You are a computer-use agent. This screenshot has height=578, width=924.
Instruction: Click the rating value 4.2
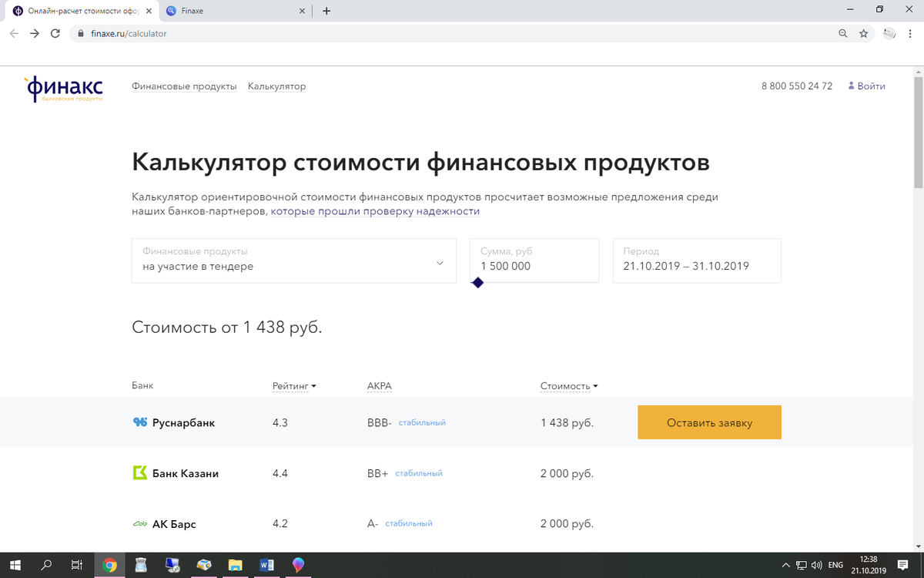[280, 524]
